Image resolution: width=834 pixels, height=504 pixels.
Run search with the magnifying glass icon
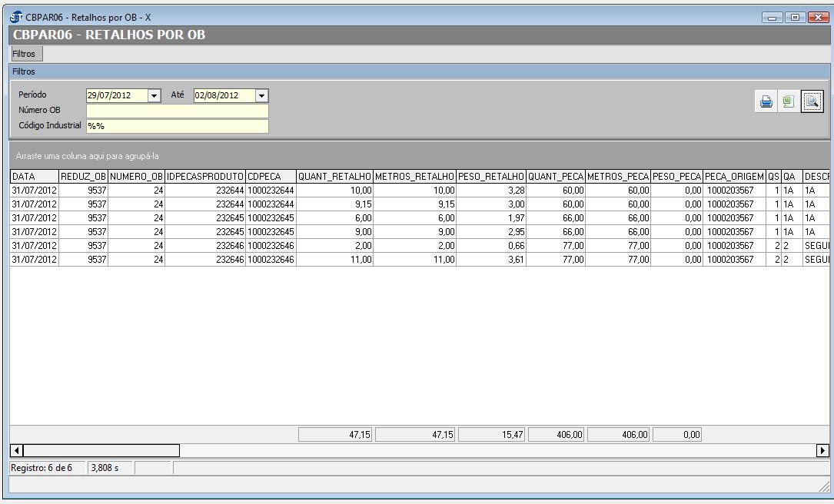[812, 102]
